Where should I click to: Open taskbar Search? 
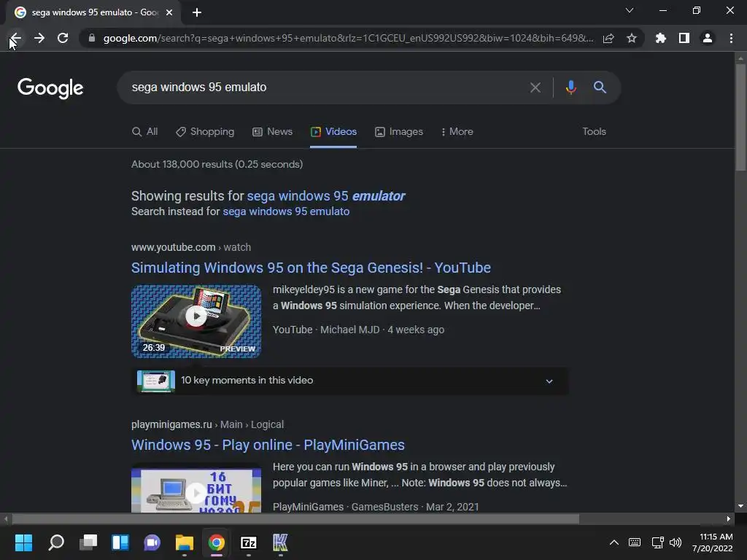point(56,542)
